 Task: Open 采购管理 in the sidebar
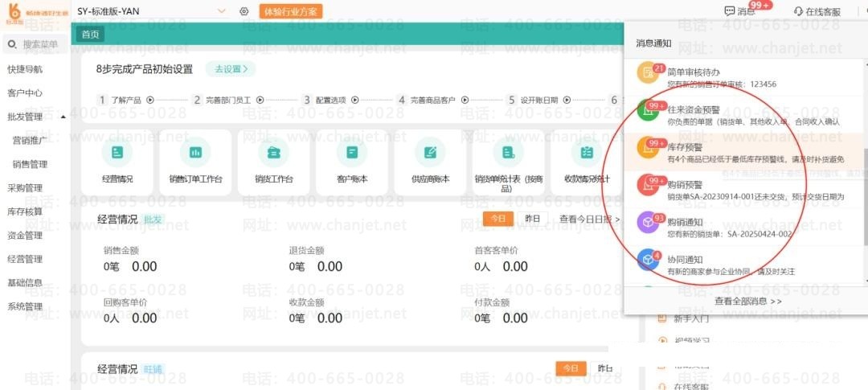click(24, 188)
